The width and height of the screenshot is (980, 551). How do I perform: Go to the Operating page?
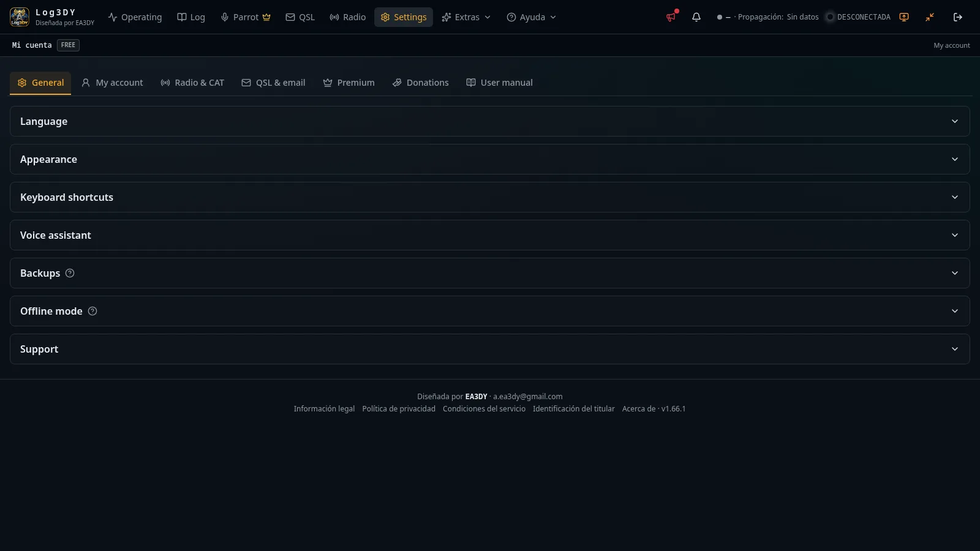pos(135,17)
